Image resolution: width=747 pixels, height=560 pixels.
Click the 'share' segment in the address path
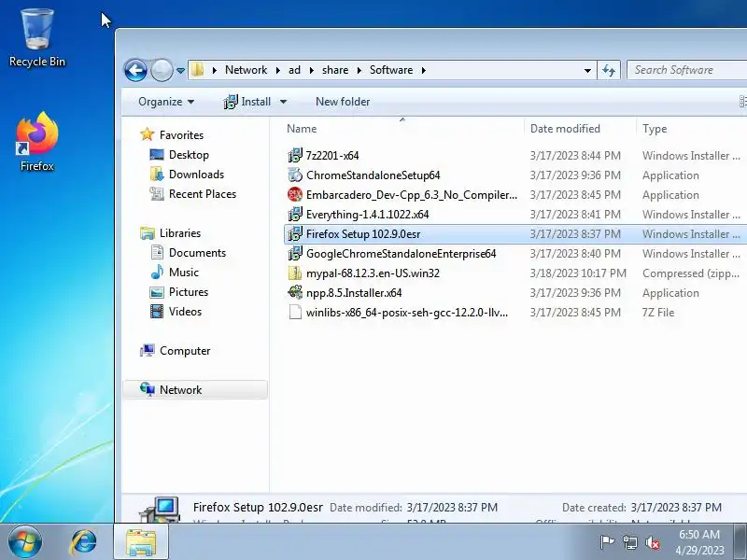[x=335, y=70]
